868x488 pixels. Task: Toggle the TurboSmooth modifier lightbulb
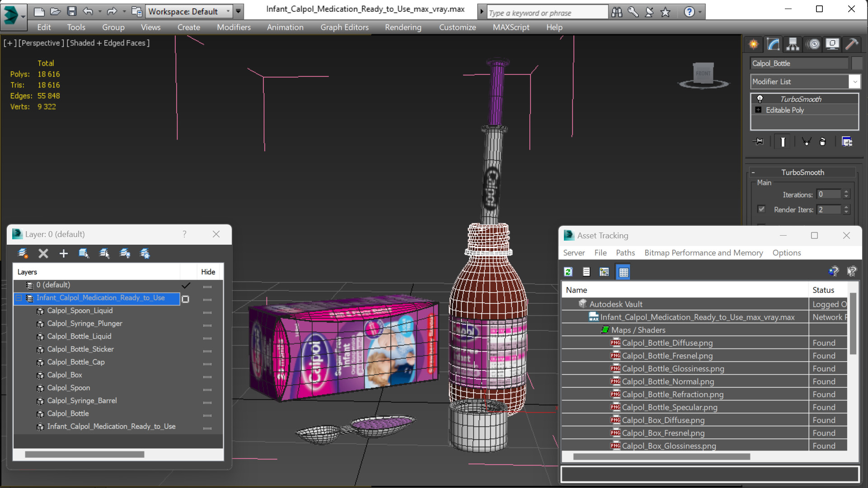coord(760,99)
